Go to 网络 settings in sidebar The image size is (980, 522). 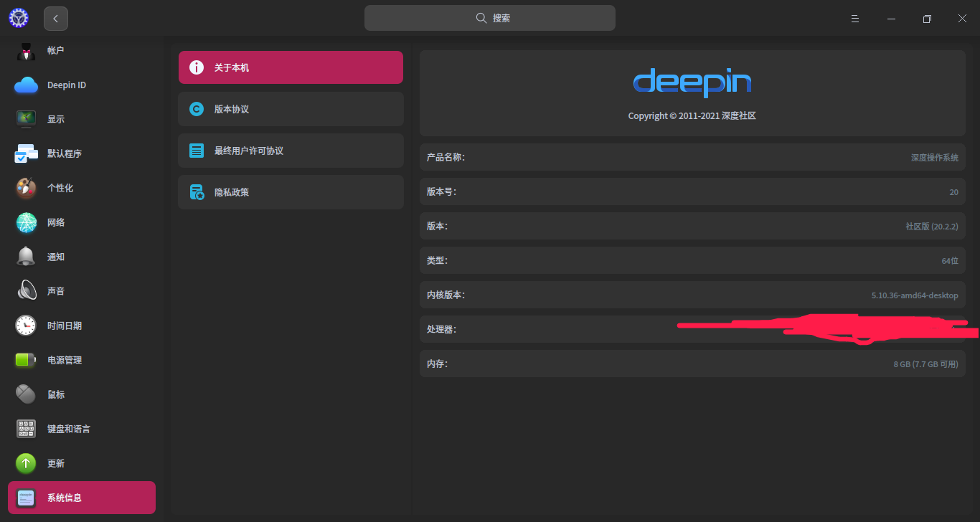point(82,222)
